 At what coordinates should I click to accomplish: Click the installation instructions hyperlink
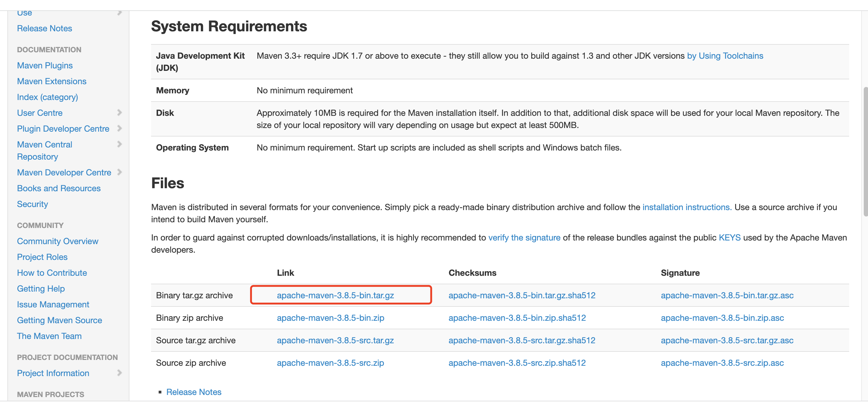click(687, 206)
